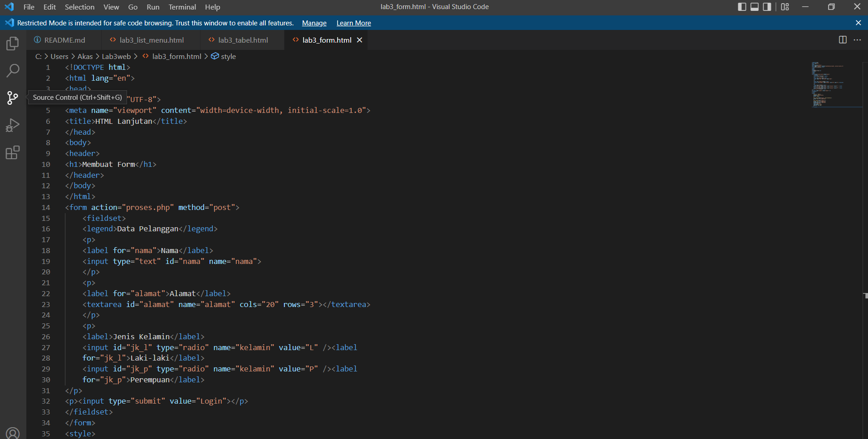Open the editor More Actions menu
868x439 pixels.
858,40
